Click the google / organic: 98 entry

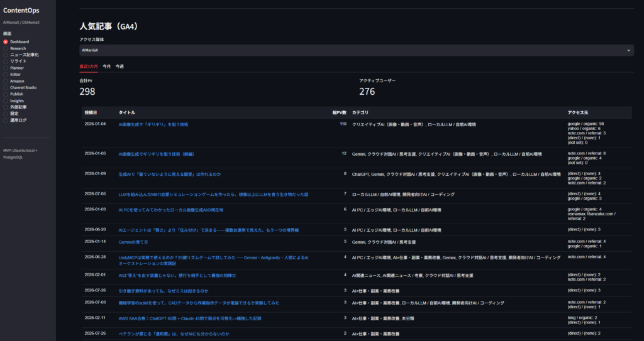(586, 124)
